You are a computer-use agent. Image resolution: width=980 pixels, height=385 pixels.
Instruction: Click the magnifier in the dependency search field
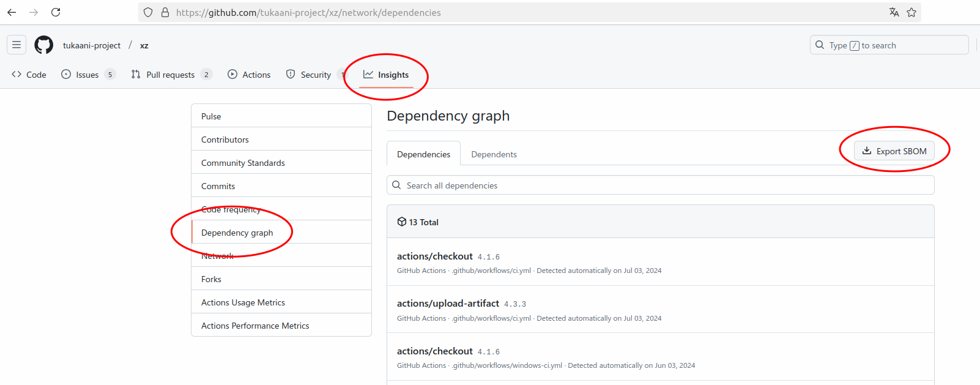coord(396,185)
